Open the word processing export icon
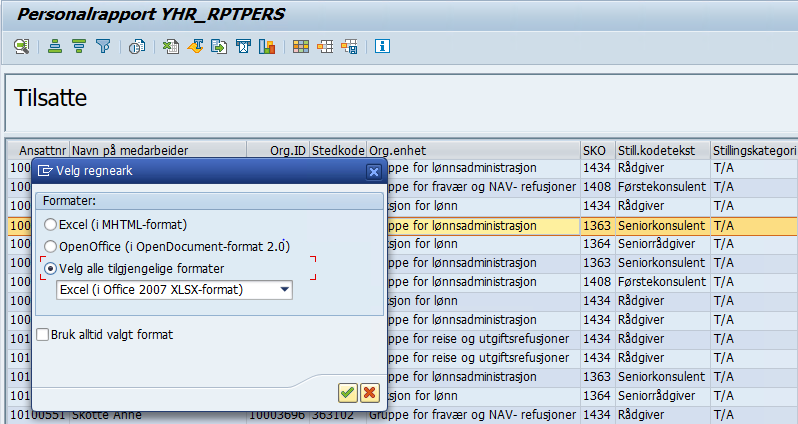The width and height of the screenshot is (798, 424). point(195,46)
